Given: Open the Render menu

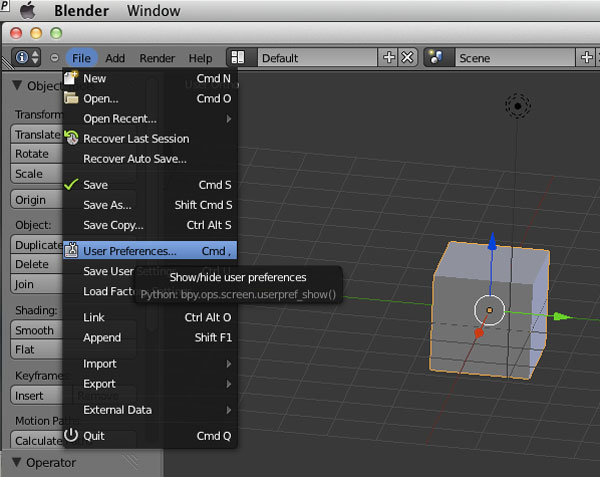Looking at the screenshot, I should [x=157, y=58].
